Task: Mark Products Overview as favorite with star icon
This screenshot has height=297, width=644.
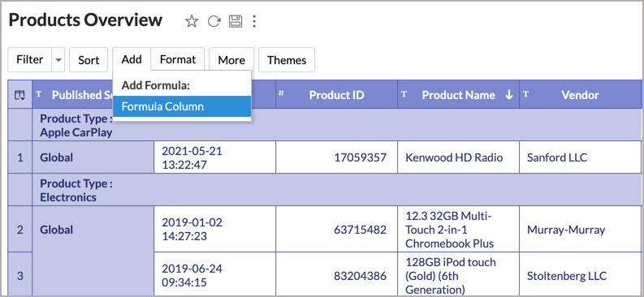Action: pyautogui.click(x=192, y=21)
